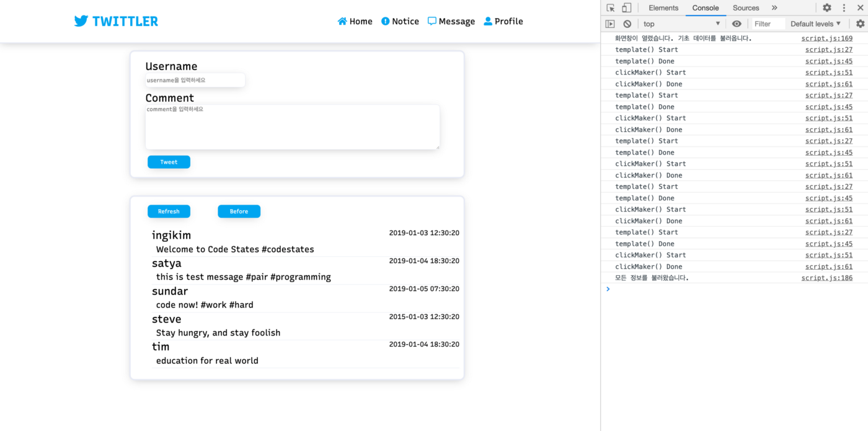Go to Home navigation link
The image size is (868, 431).
click(x=355, y=21)
